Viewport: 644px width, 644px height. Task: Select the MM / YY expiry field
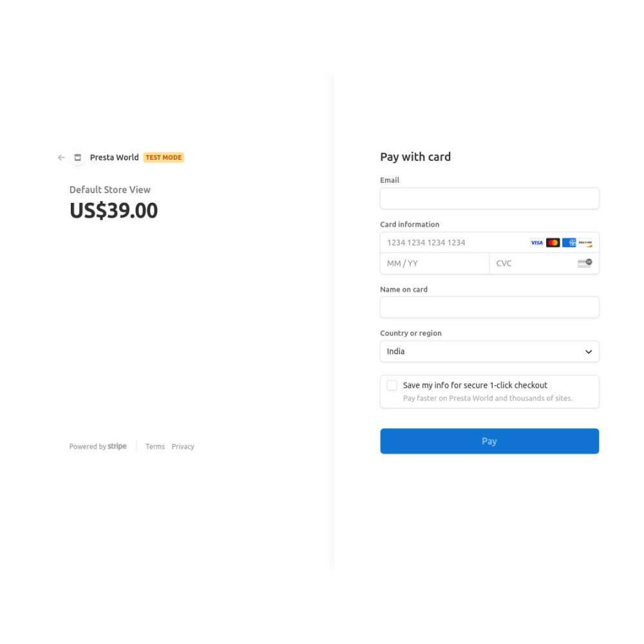(x=435, y=263)
